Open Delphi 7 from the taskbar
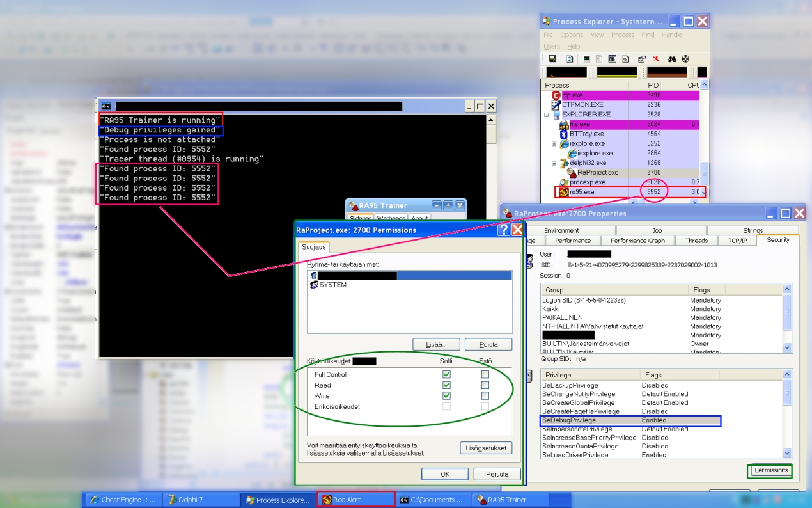Viewport: 812px width, 508px height. click(200, 500)
